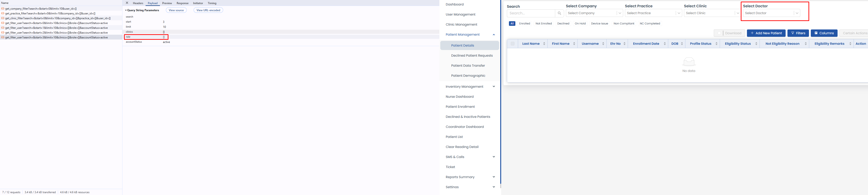Open the Select Company dropdown
The height and width of the screenshot is (195, 868).
click(594, 13)
